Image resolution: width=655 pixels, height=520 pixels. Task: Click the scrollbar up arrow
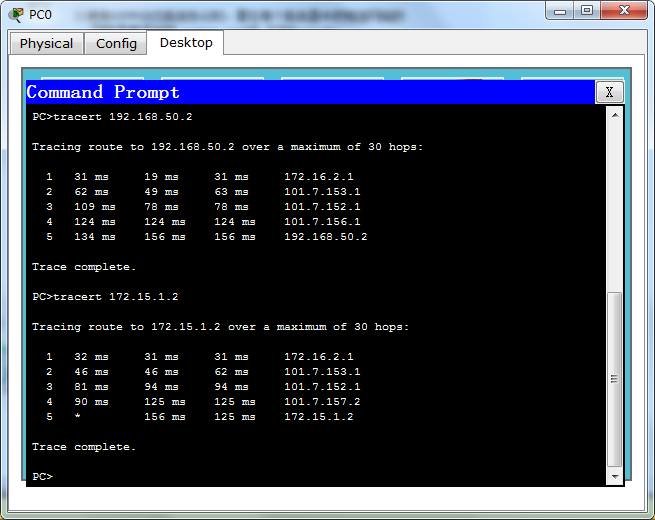coord(615,115)
